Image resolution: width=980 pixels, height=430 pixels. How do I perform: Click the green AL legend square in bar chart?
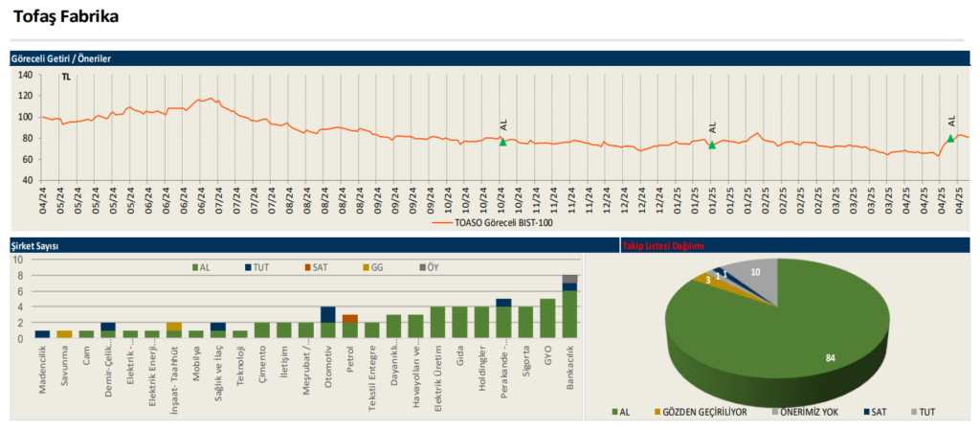coord(192,267)
